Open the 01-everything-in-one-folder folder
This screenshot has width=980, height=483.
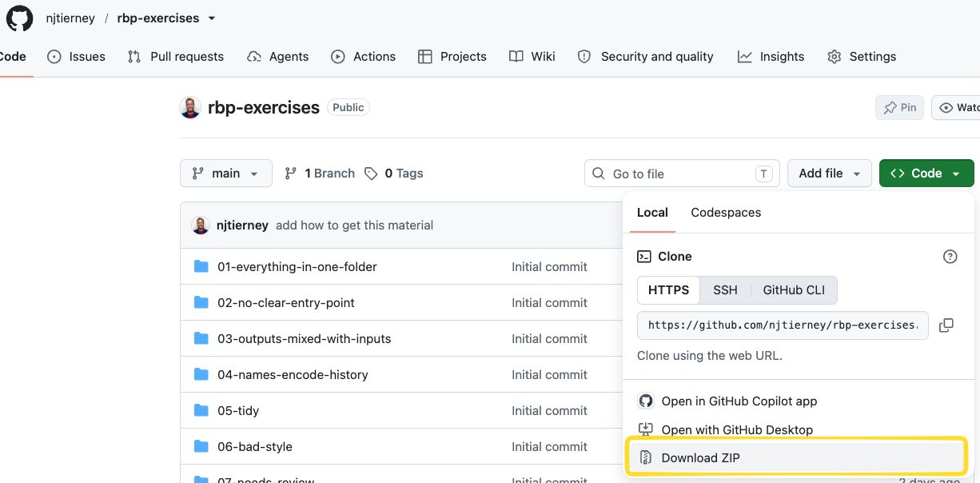tap(297, 266)
